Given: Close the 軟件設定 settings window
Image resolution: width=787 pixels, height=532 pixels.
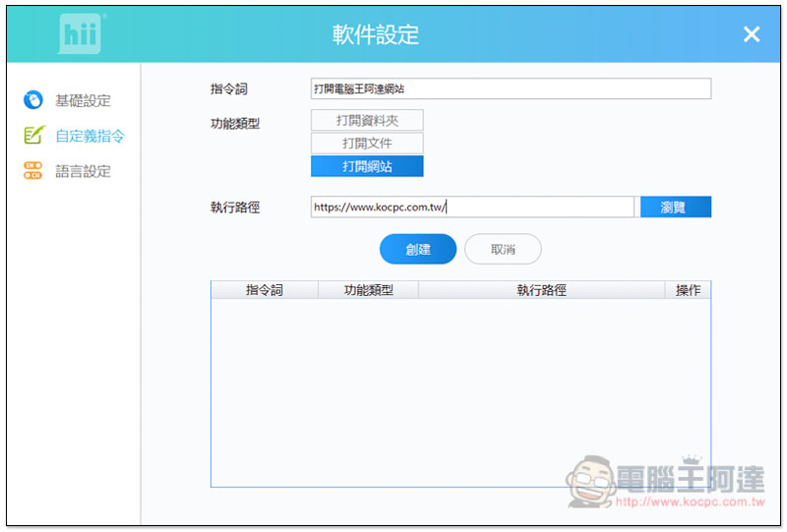Looking at the screenshot, I should coord(752,34).
